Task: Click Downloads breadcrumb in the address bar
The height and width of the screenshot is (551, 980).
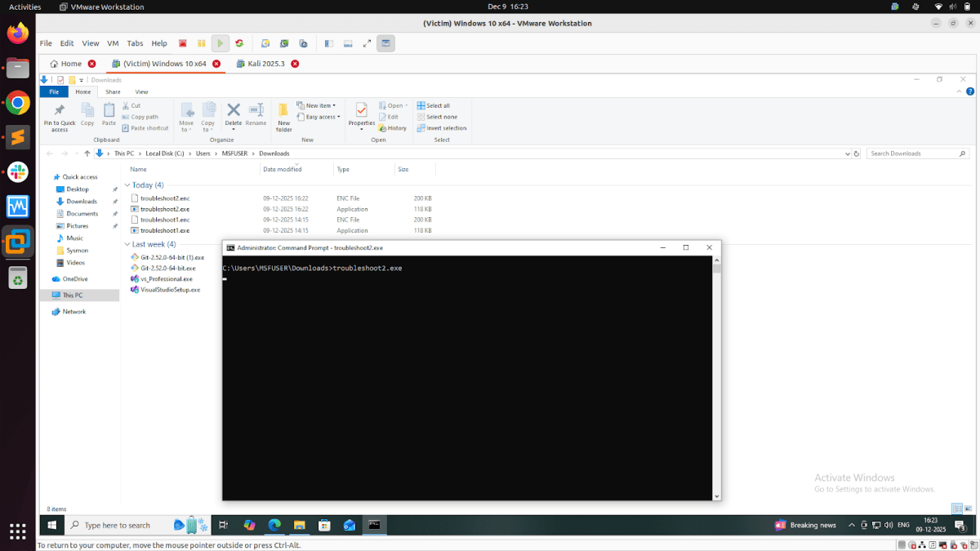Action: click(x=274, y=153)
